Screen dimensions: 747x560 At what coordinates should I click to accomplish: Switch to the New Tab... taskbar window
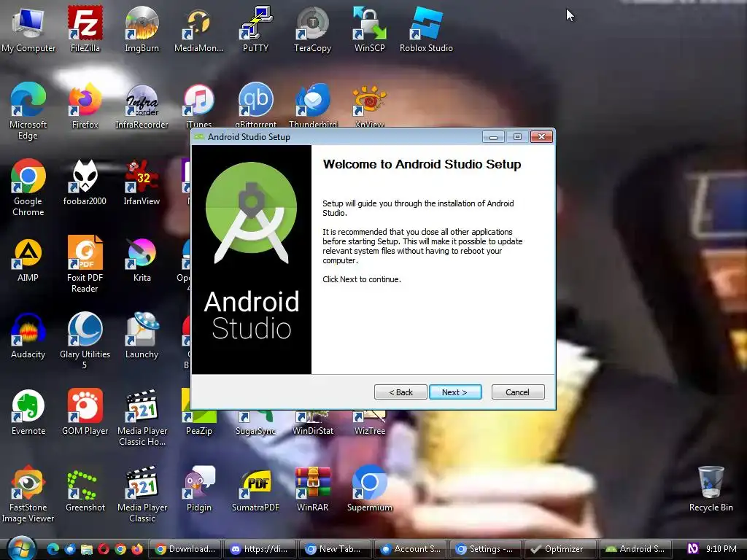click(x=336, y=549)
